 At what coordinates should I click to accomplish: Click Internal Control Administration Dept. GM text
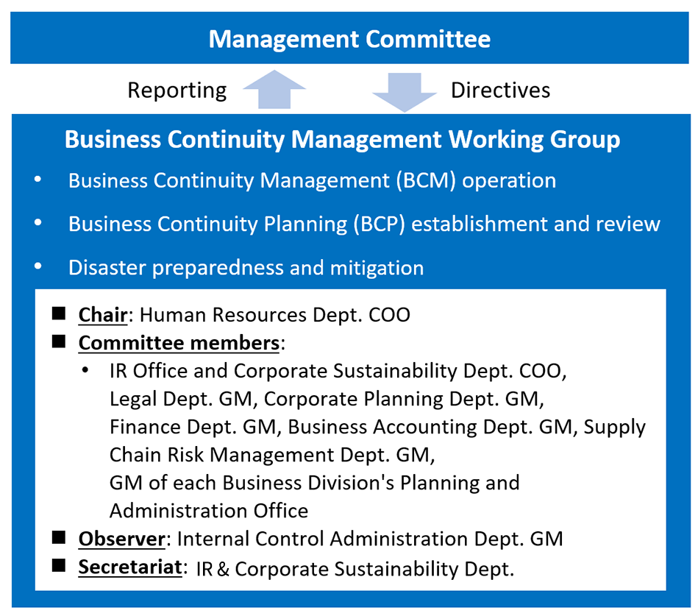tap(370, 539)
